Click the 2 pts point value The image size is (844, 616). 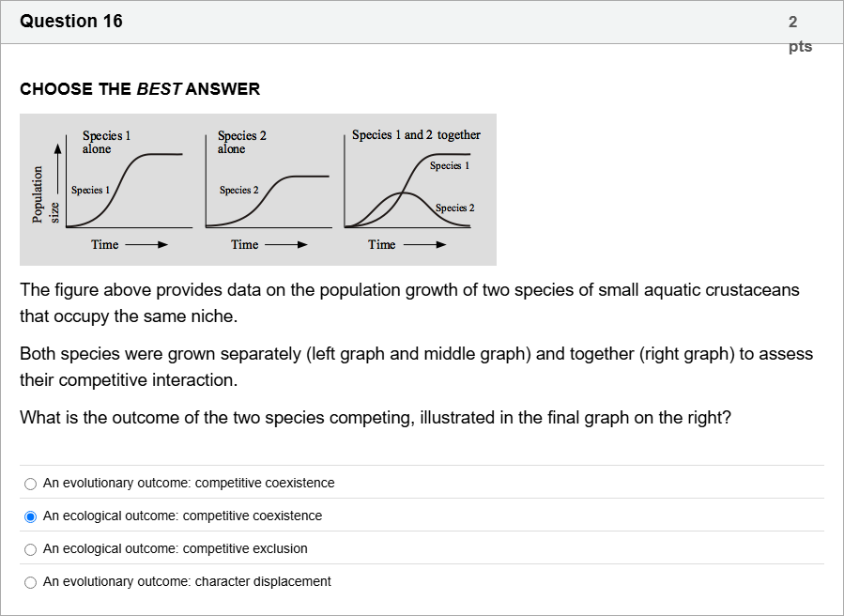pos(799,33)
